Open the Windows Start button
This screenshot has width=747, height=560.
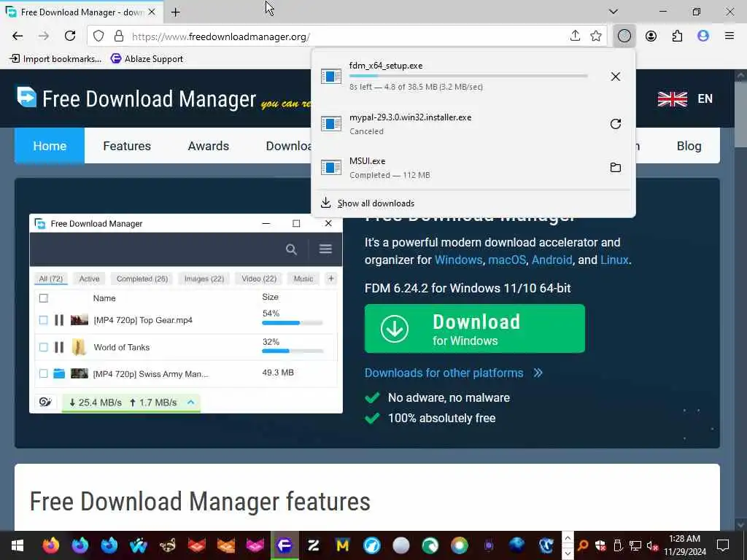pos(18,545)
